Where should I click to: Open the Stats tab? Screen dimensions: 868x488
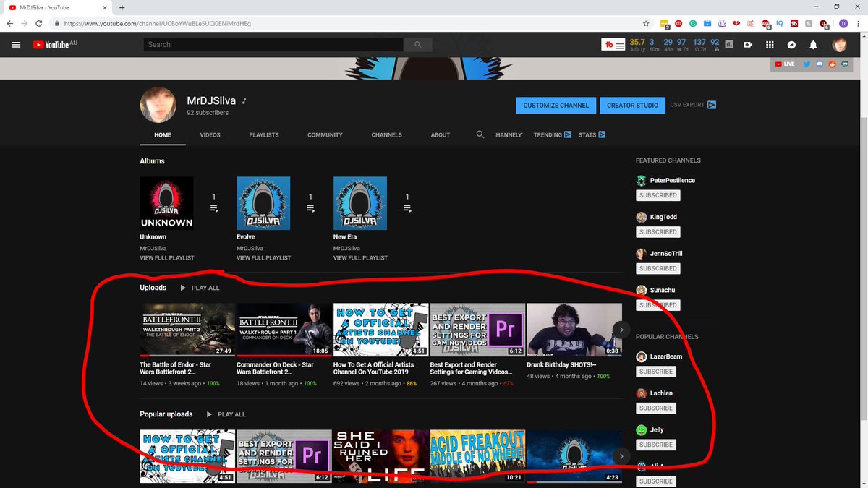592,135
